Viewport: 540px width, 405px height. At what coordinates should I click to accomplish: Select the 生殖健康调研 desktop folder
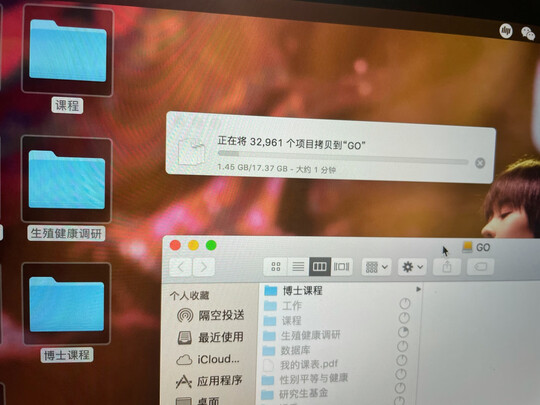(66, 188)
